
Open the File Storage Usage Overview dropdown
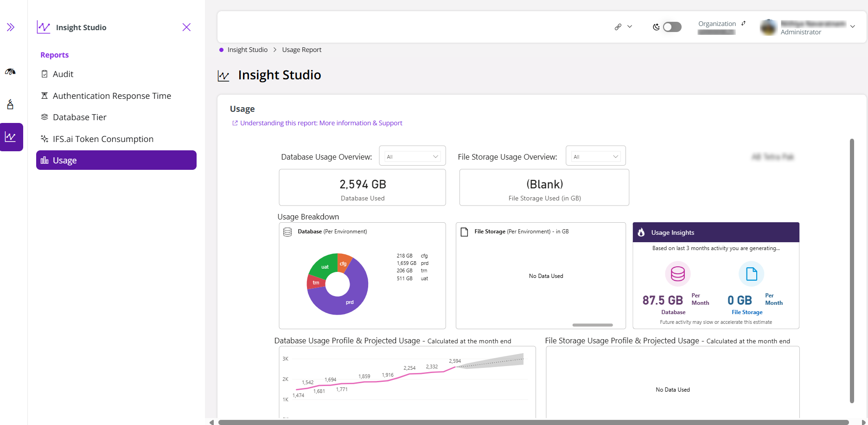point(595,156)
